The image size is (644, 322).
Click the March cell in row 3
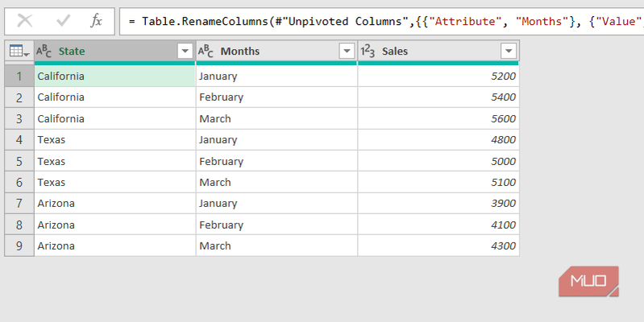[276, 118]
